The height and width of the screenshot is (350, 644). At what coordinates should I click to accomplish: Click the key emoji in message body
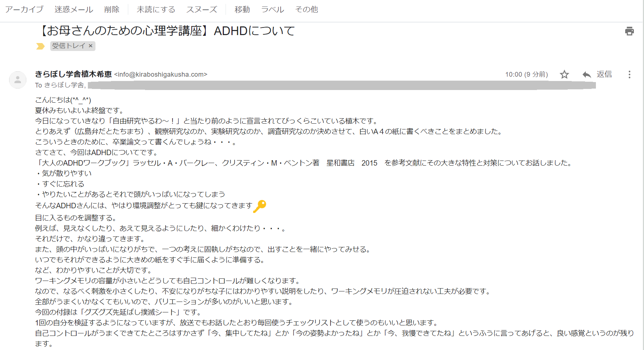(260, 206)
